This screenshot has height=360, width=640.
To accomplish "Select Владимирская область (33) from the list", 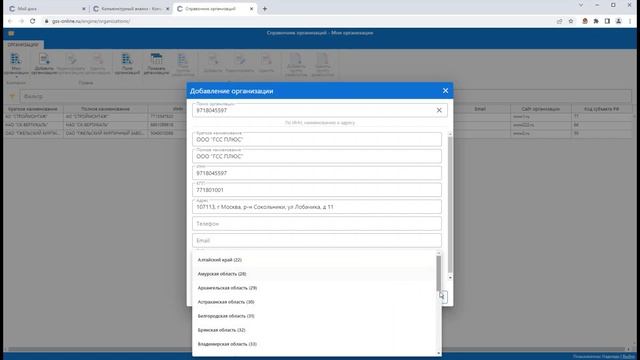I will click(x=314, y=344).
